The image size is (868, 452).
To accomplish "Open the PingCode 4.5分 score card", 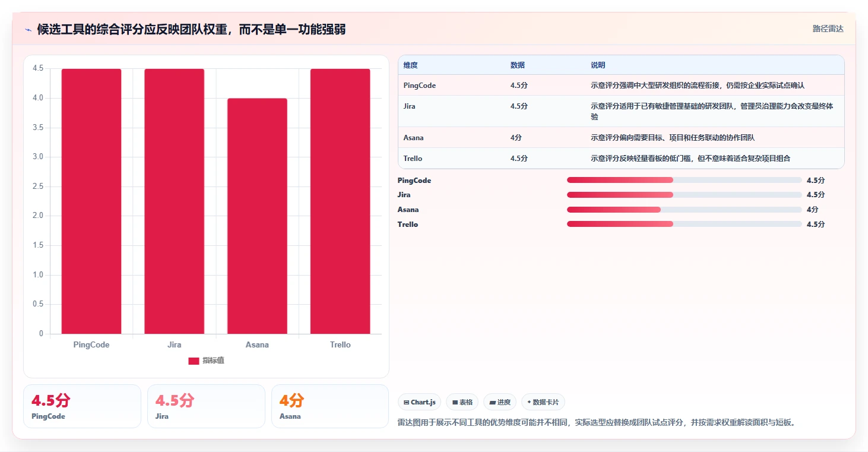I will [82, 406].
